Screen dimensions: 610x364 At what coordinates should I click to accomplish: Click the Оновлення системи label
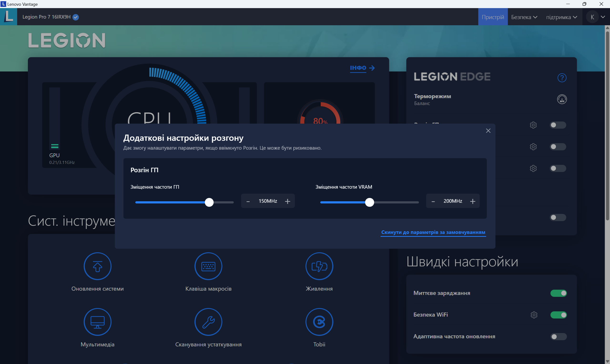97,289
